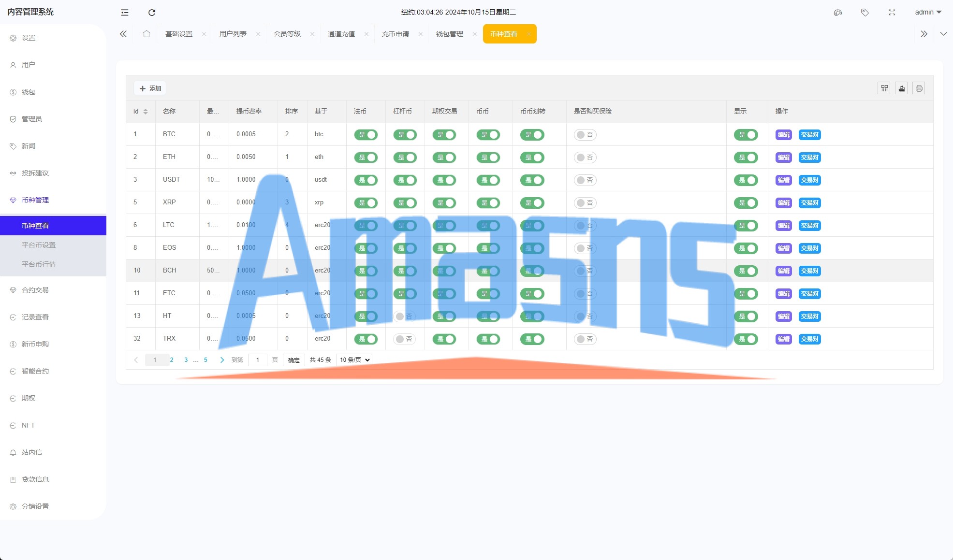953x560 pixels.
Task: Collapse 币种管理 sidebar menu
Action: pos(53,200)
